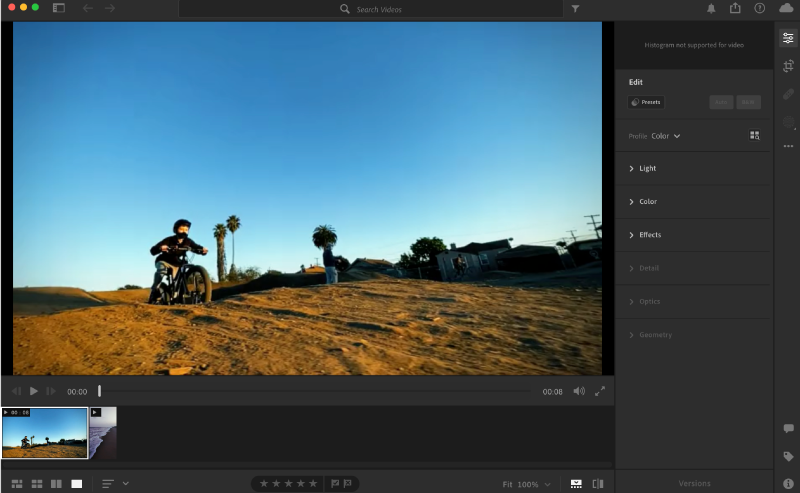Toggle the filmstrip visibility
Viewport: 800px width, 493px height.
click(x=576, y=483)
